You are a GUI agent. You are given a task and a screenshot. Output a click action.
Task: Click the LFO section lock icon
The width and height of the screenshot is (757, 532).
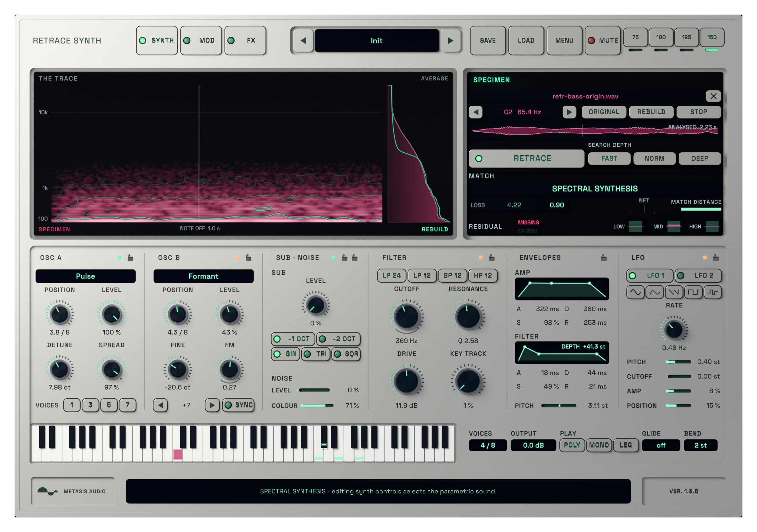tap(716, 258)
